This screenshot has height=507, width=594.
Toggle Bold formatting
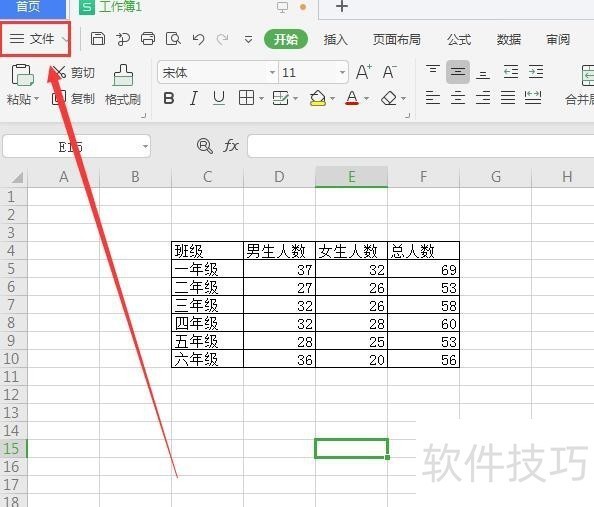169,98
